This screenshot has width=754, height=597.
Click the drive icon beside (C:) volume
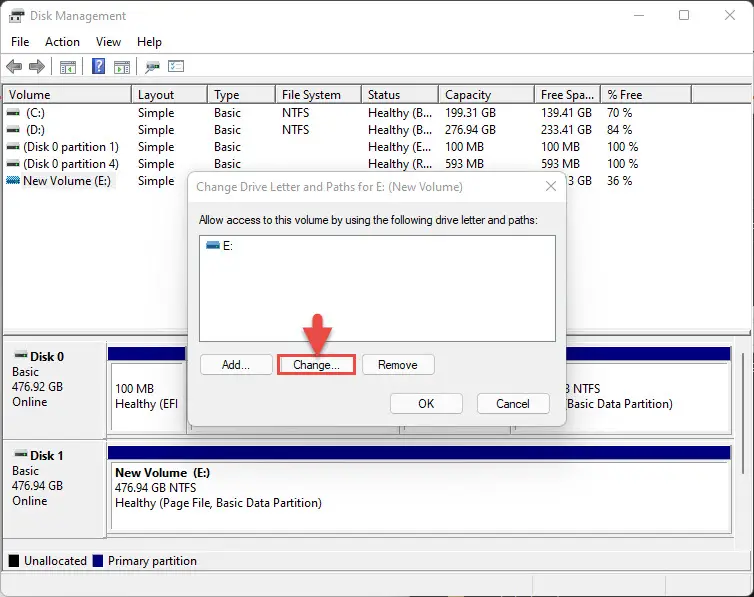point(13,112)
